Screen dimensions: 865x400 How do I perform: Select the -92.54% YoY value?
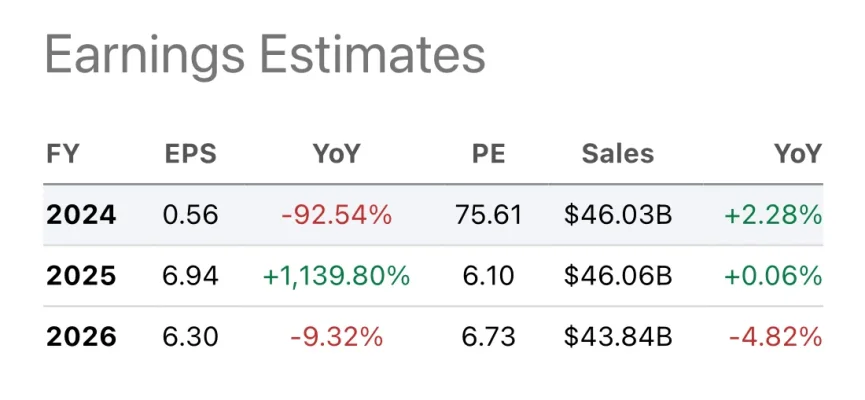click(x=336, y=215)
